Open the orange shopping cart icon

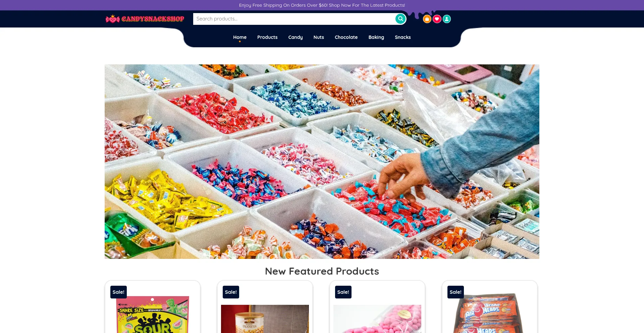point(427,19)
